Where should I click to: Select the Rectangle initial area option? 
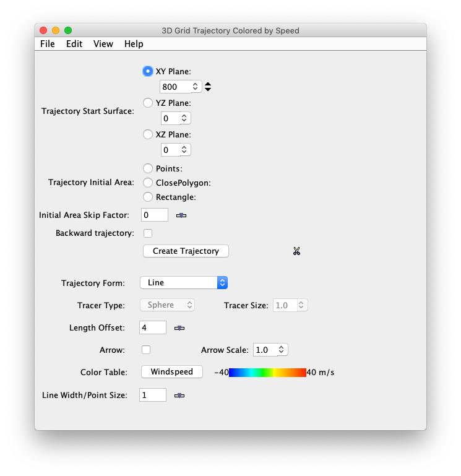[x=148, y=197]
